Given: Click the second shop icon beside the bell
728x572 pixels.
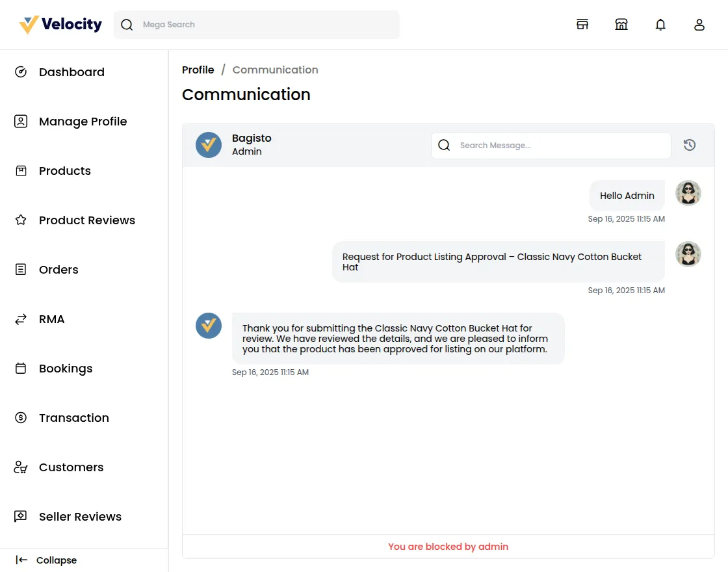Looking at the screenshot, I should pos(621,25).
